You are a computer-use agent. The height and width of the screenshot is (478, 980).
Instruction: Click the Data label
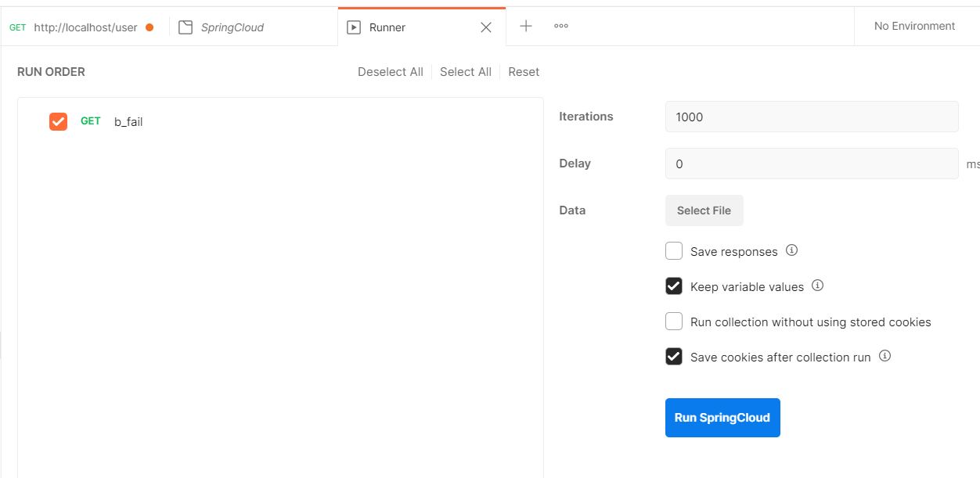click(572, 210)
